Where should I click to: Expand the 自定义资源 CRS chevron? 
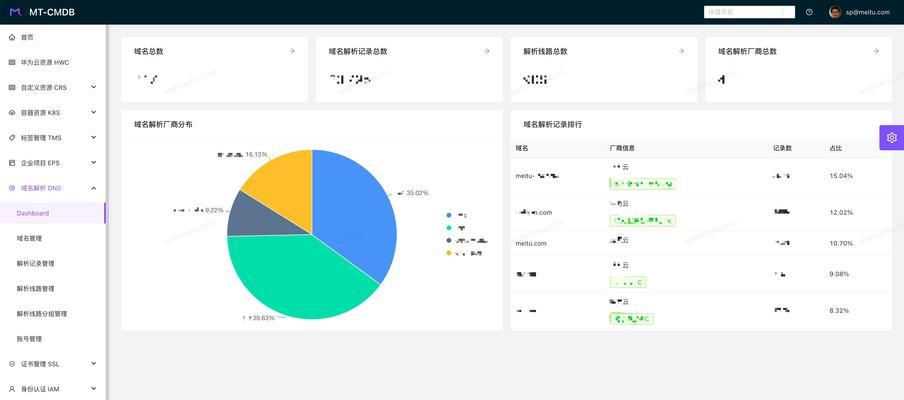coord(93,87)
